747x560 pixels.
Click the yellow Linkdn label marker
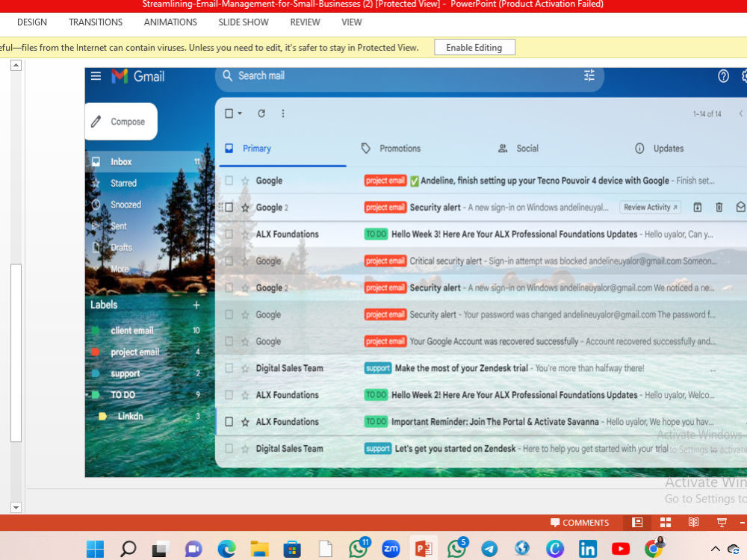pyautogui.click(x=102, y=416)
